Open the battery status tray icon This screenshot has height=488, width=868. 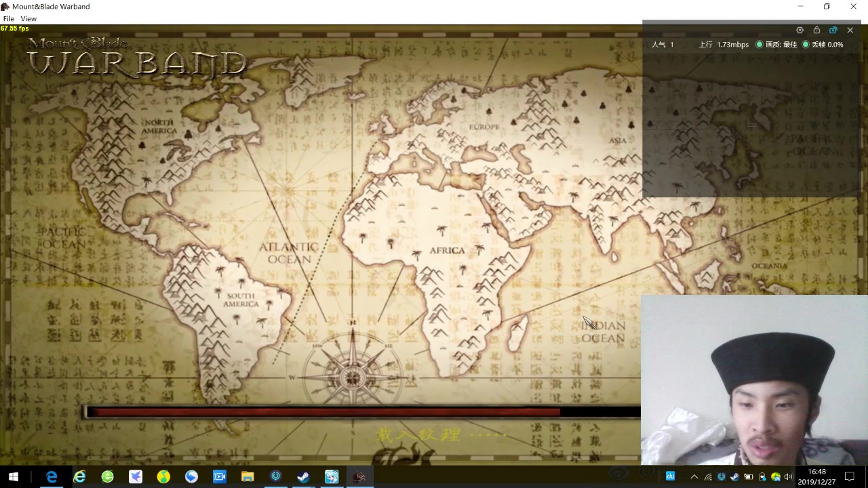tap(749, 477)
